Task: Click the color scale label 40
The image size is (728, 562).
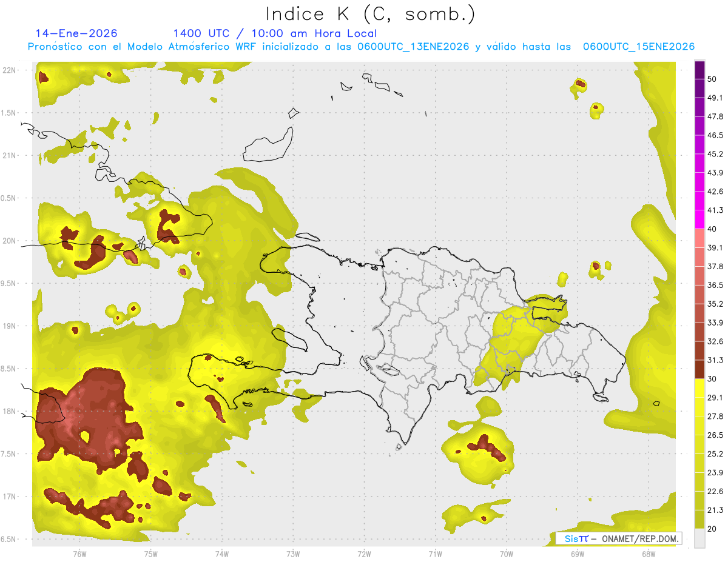Action: pyautogui.click(x=712, y=229)
